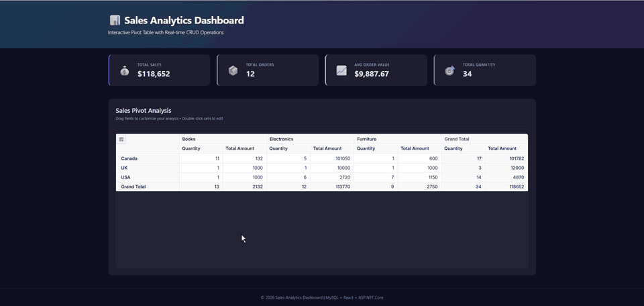
Task: Click Grand Total row Furniture amount 2750
Action: click(x=419, y=187)
